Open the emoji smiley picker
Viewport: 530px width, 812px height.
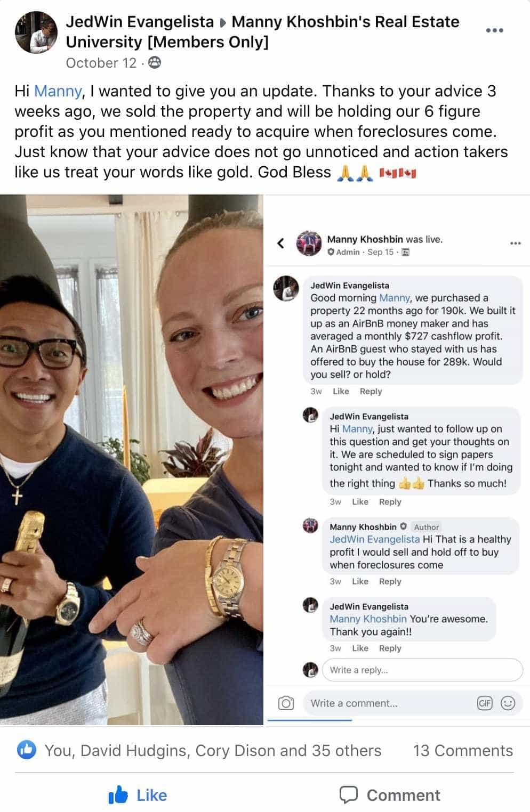click(508, 703)
